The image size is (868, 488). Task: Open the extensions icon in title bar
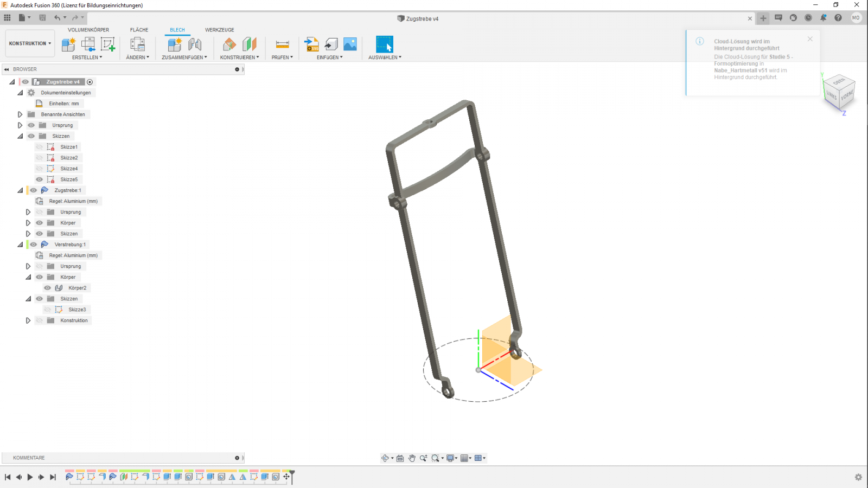tap(793, 18)
